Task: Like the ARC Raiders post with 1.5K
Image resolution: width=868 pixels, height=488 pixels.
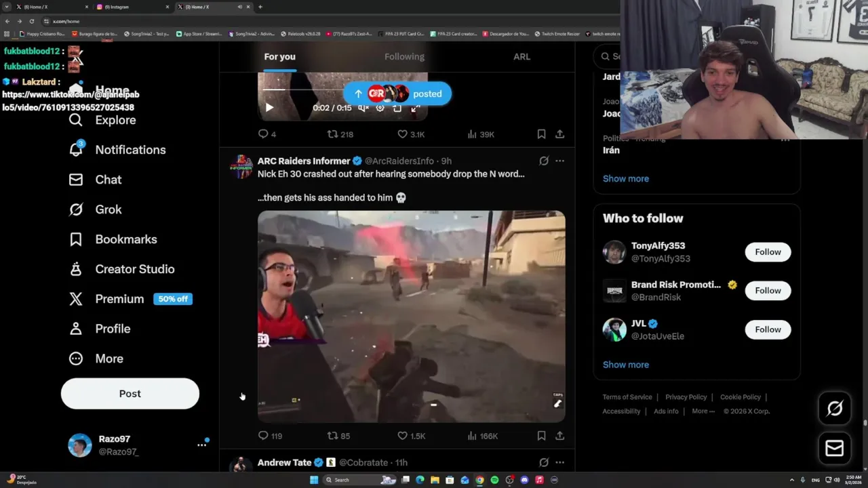Action: coord(411,436)
